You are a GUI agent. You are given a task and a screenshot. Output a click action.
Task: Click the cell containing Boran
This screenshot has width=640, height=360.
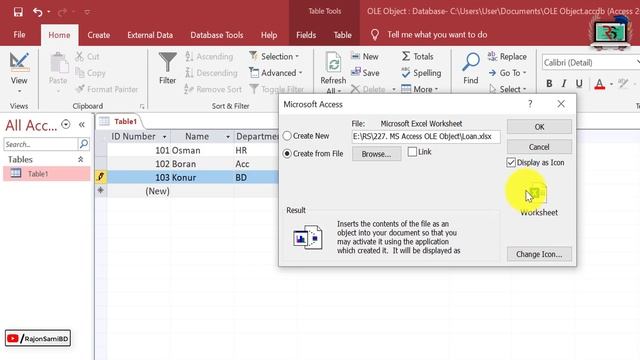pos(202,164)
